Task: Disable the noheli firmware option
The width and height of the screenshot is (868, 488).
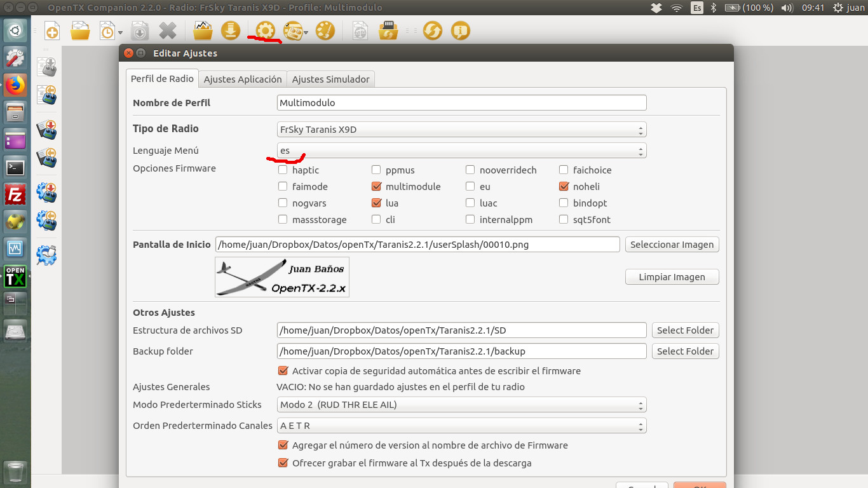Action: pyautogui.click(x=564, y=187)
